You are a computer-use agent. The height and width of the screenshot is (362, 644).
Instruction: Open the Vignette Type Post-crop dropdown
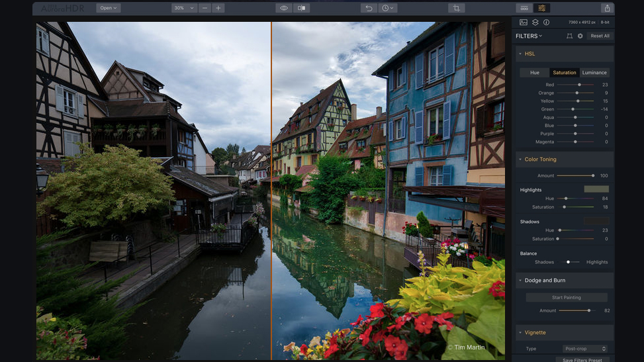(585, 349)
